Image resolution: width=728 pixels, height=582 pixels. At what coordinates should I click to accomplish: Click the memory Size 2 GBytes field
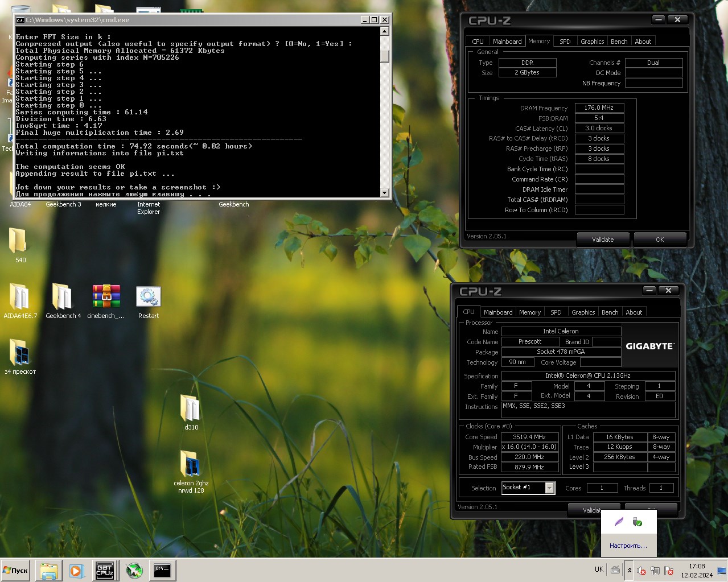click(x=528, y=72)
